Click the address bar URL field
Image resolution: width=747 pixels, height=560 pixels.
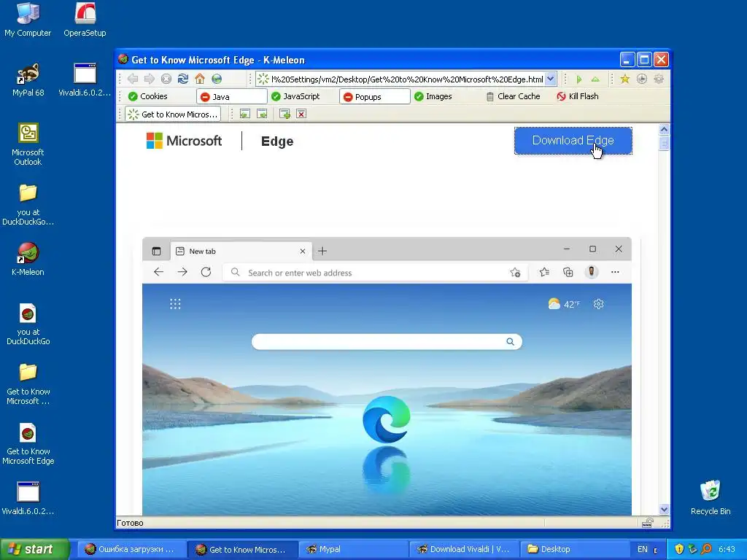406,79
